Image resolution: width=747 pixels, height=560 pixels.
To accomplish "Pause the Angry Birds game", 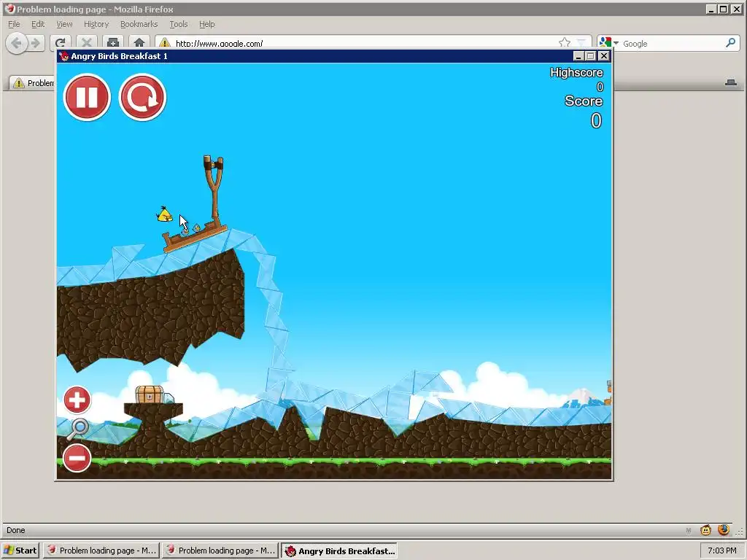I will tap(88, 97).
